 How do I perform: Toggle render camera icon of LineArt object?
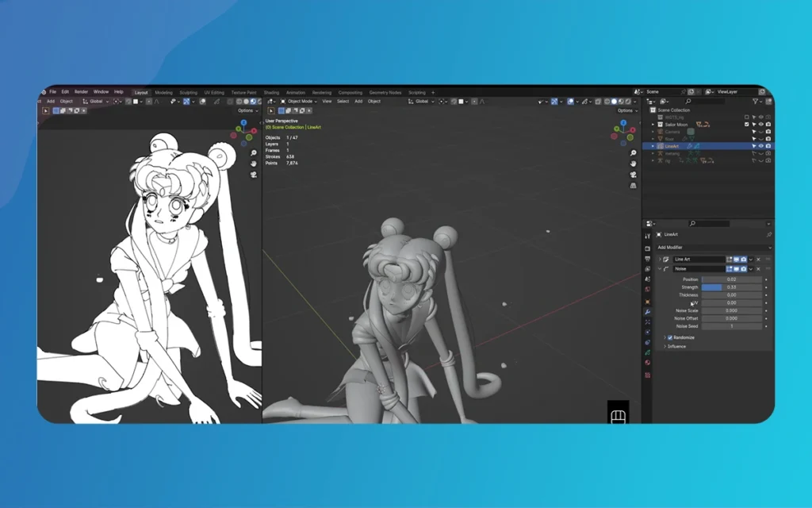[x=768, y=146]
